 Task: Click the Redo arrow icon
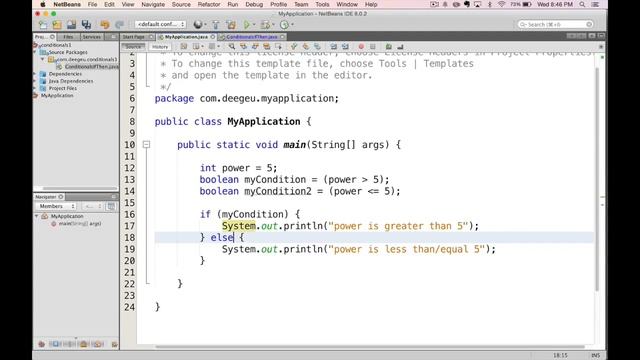tap(119, 24)
